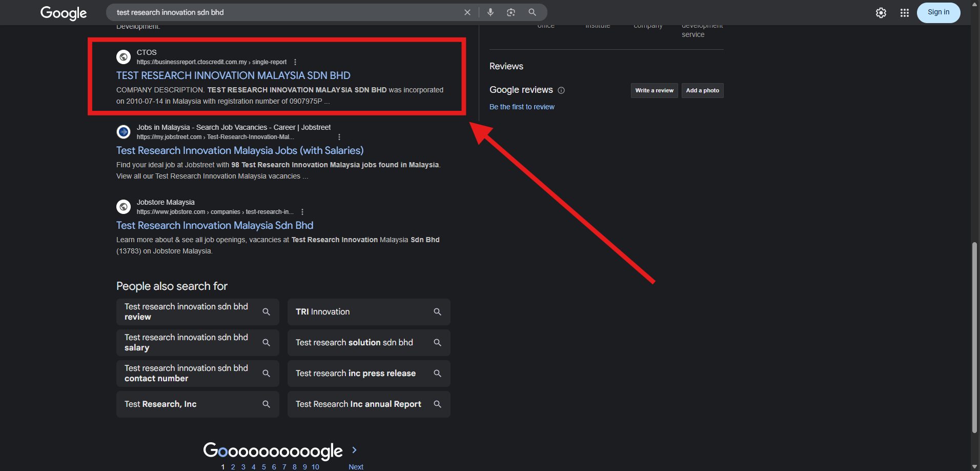Viewport: 980px width, 471px height.
Task: Open Jobstreet result favicon
Action: pos(124,132)
